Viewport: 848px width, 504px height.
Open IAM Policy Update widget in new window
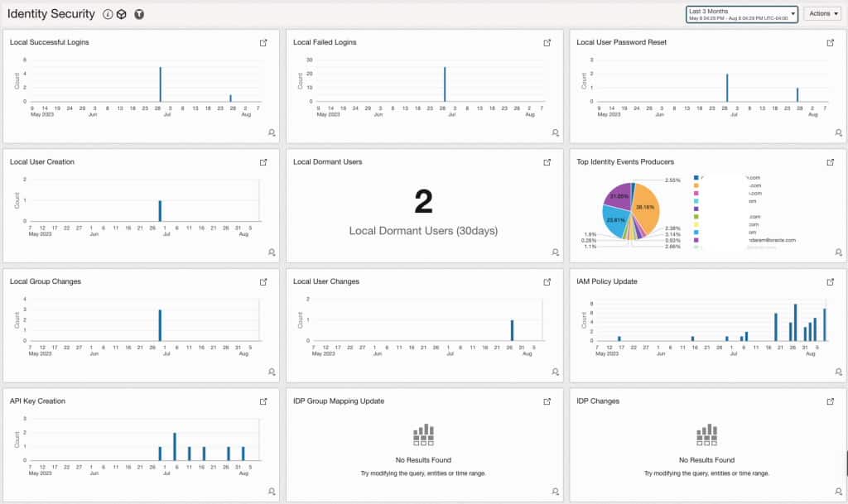(x=831, y=281)
